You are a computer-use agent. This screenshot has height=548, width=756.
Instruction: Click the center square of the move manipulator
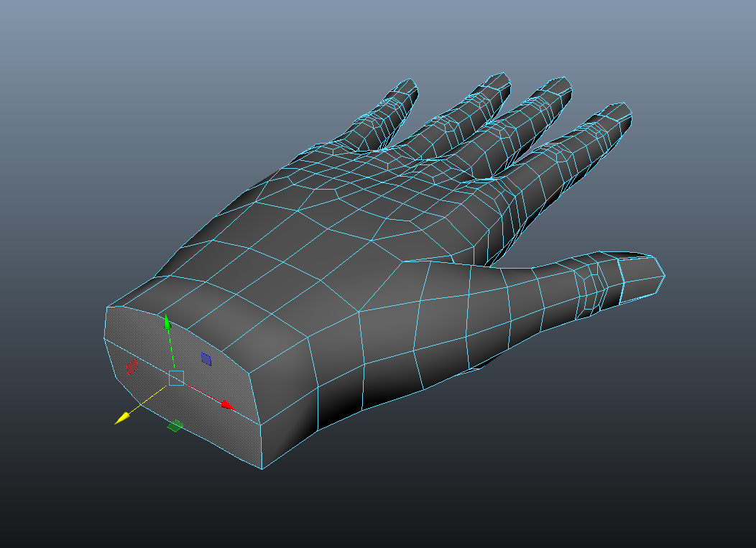(176, 378)
